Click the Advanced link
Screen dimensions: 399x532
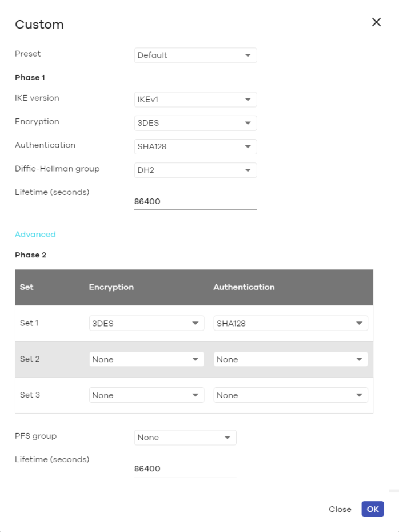[x=35, y=235]
